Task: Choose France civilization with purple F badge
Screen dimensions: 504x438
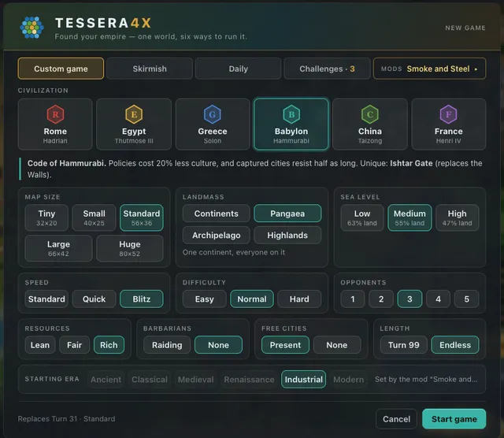Action: (448, 124)
